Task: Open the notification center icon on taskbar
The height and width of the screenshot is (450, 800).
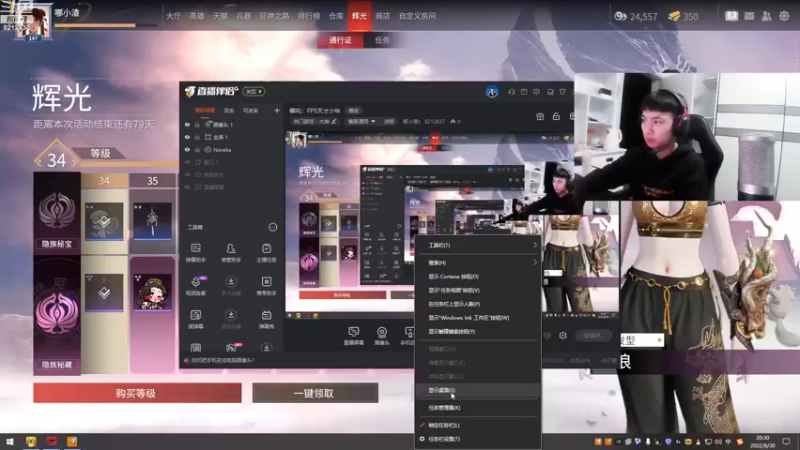Action: click(x=786, y=441)
